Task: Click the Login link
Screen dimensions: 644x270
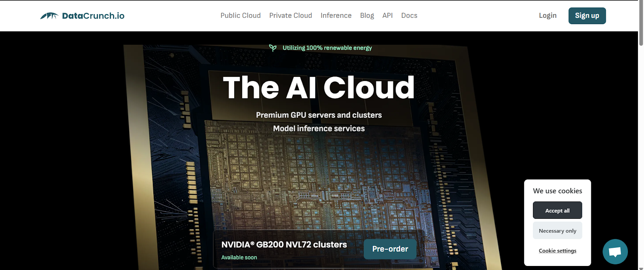Action: 548,15
